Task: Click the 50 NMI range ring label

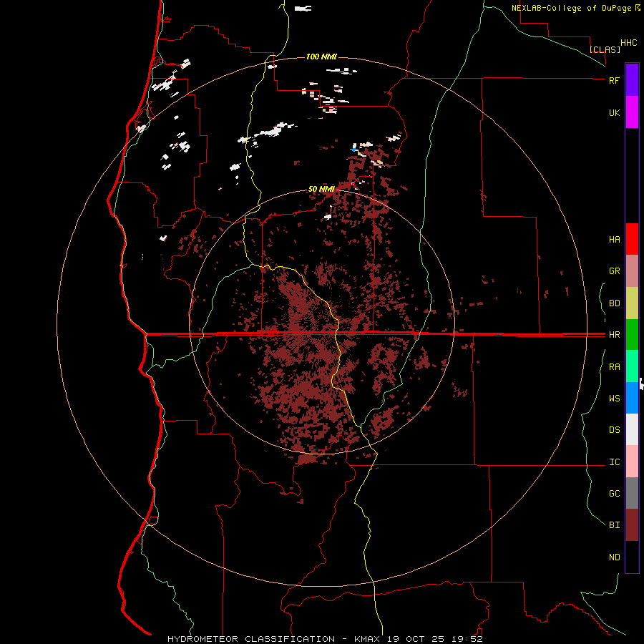Action: pyautogui.click(x=321, y=189)
